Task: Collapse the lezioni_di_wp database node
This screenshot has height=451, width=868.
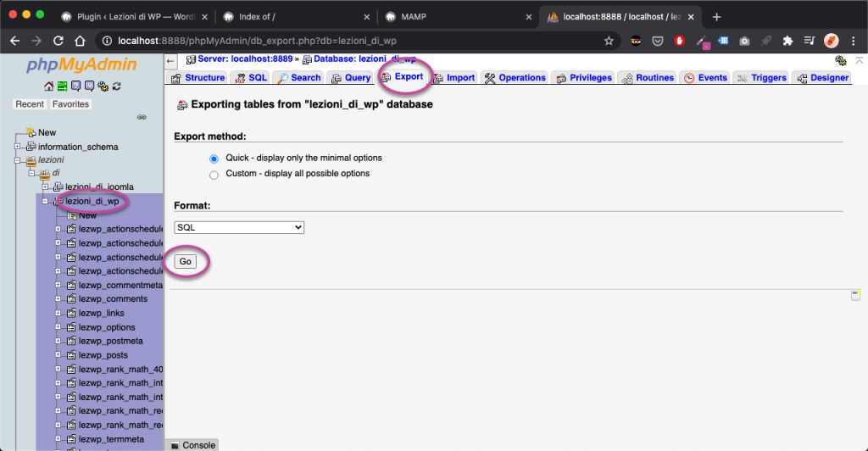Action: tap(46, 202)
